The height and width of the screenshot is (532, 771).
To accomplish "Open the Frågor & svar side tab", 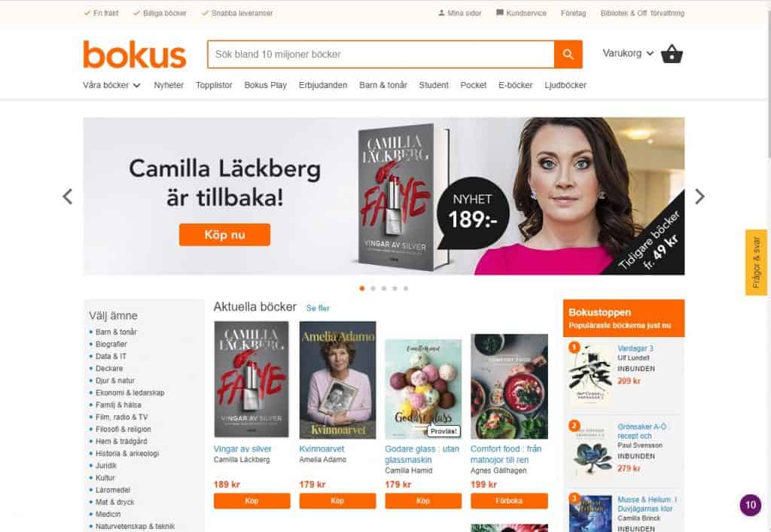I will click(x=756, y=263).
